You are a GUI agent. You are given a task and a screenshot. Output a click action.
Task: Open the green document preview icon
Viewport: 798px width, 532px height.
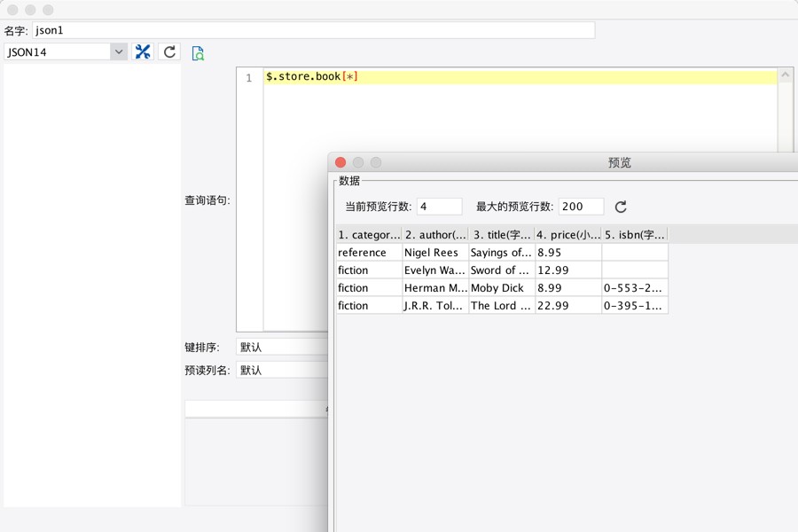[x=199, y=53]
